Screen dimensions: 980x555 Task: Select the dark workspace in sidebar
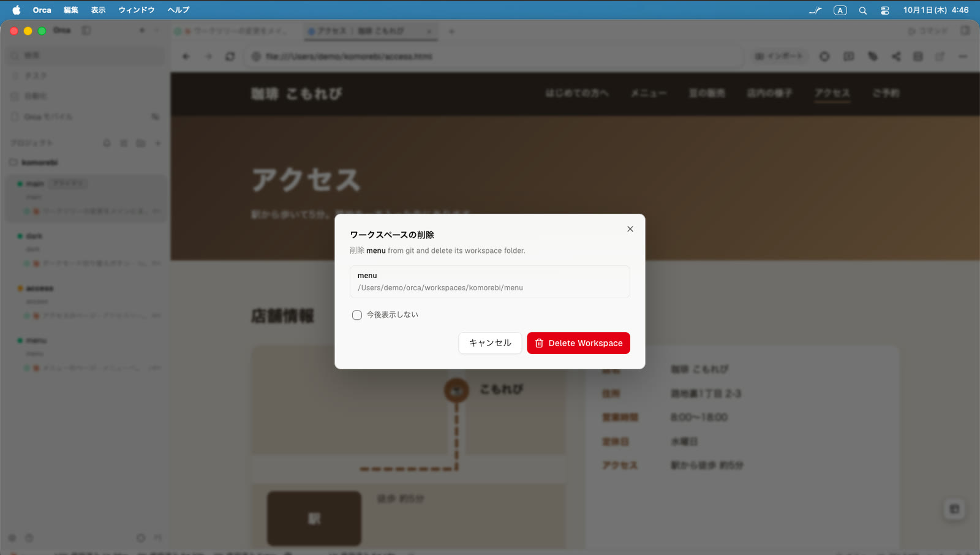point(86,249)
